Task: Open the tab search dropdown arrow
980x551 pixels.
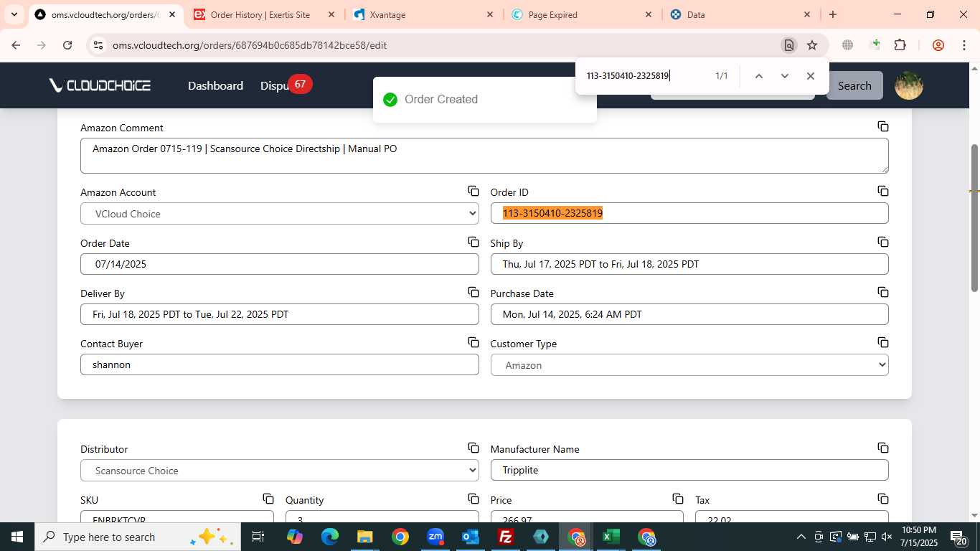Action: point(14,14)
